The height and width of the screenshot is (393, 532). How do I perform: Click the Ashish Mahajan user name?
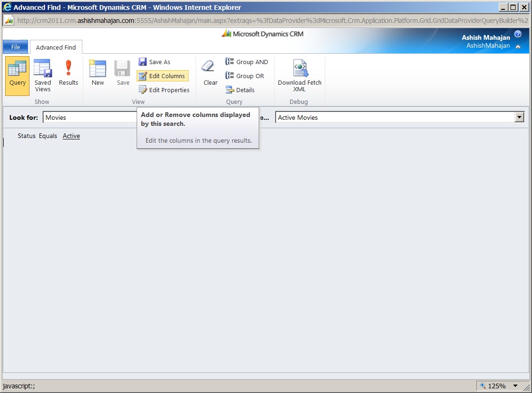tap(486, 37)
